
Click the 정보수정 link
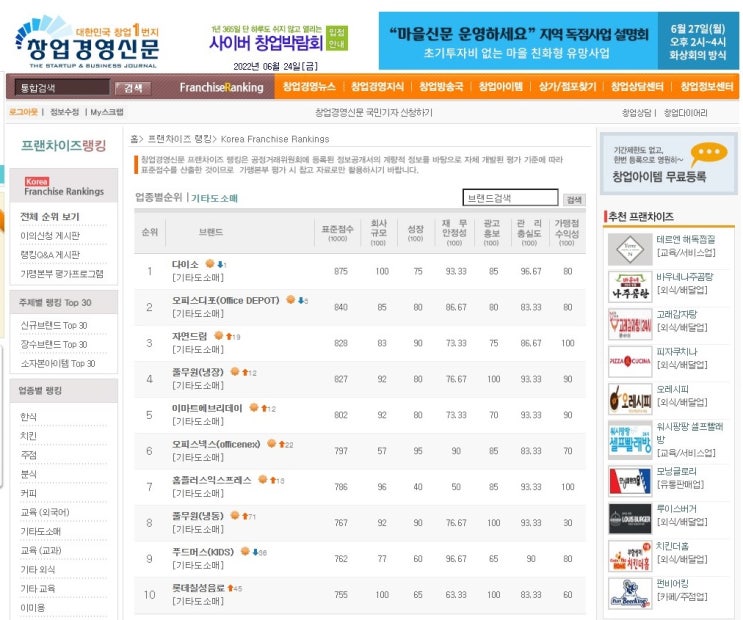[x=64, y=112]
